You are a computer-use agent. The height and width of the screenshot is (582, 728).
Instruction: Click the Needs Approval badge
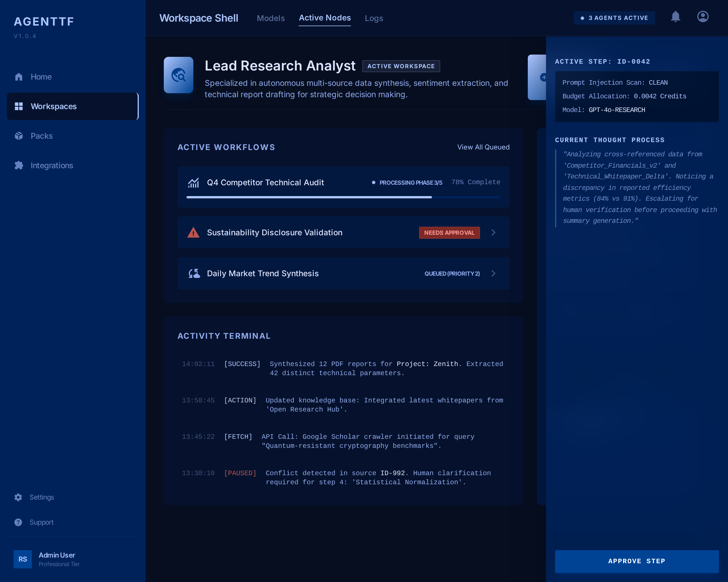(449, 232)
